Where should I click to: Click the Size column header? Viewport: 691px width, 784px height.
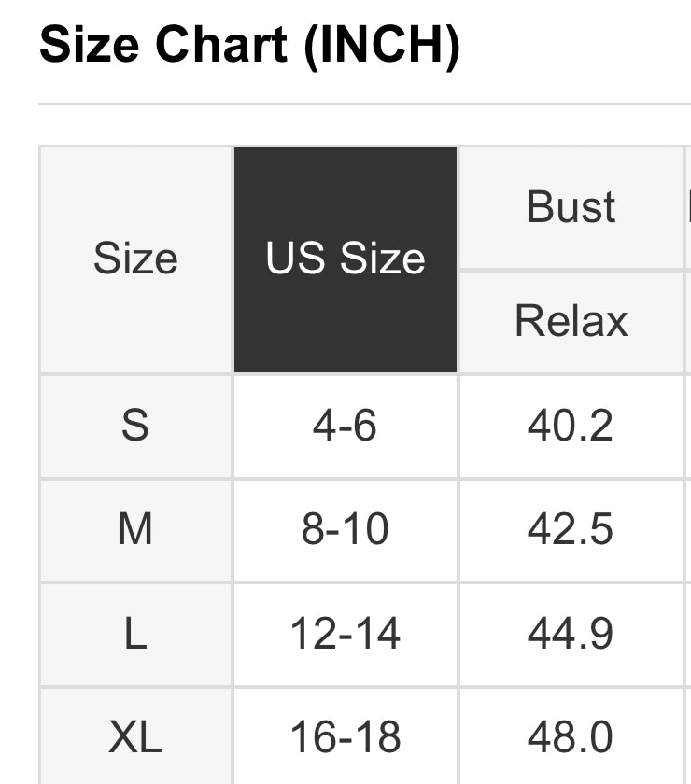135,259
